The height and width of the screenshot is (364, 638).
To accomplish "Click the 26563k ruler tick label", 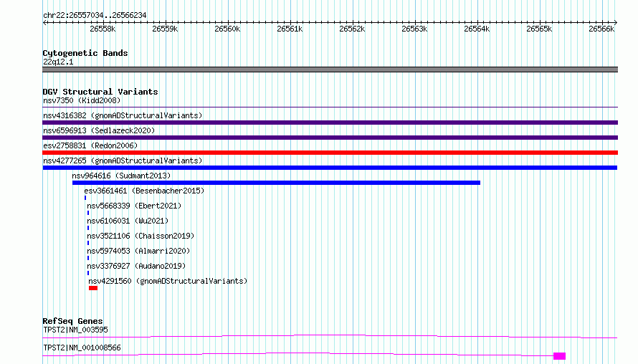I will (414, 29).
